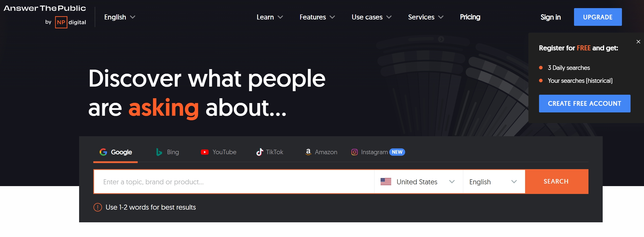Open the site language dropdown in header
The height and width of the screenshot is (237, 644).
tap(120, 17)
